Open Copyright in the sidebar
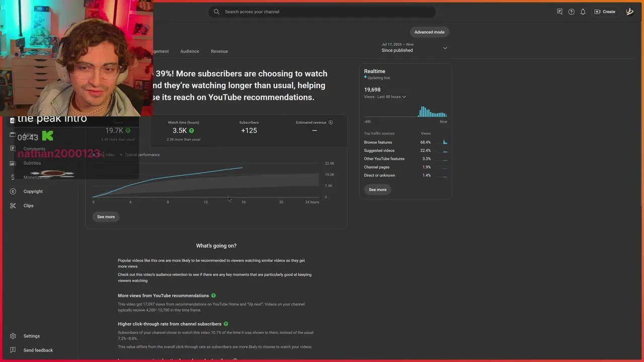Screen dimensions: 644x362 point(33,192)
